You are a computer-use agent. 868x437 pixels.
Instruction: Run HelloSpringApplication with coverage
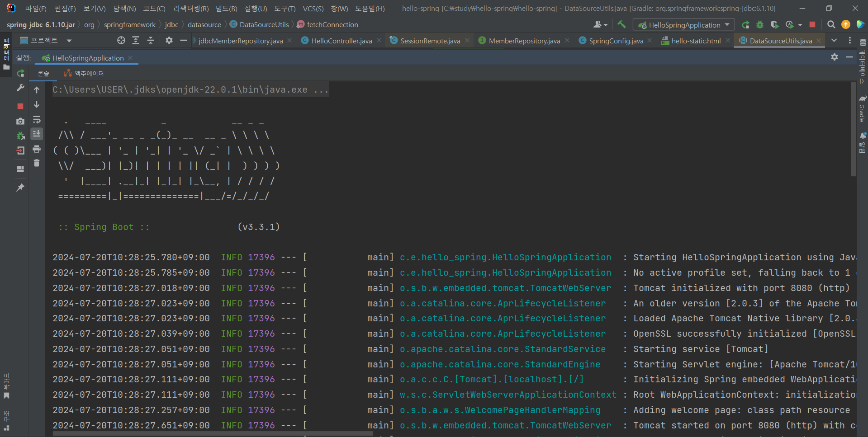pyautogui.click(x=774, y=24)
